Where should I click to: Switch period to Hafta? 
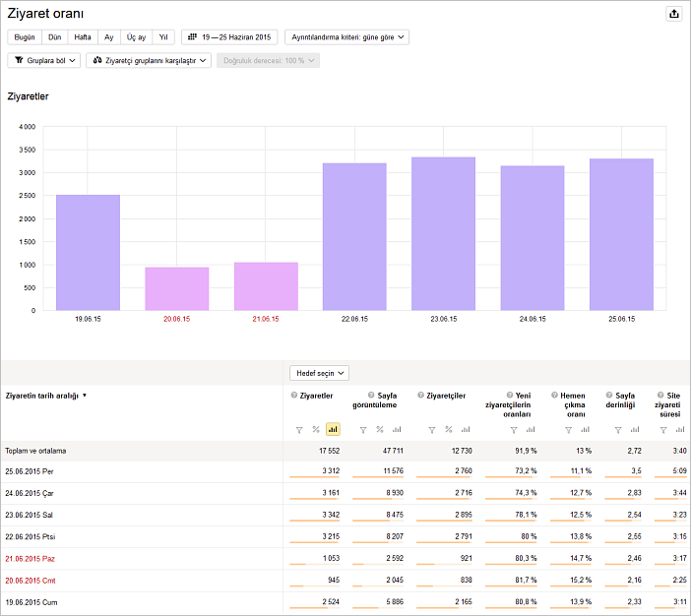click(83, 37)
